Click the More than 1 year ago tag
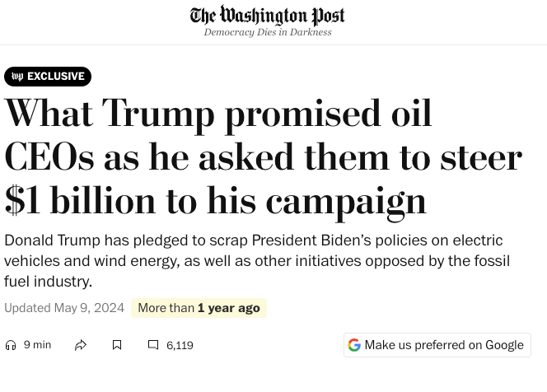Screen dimensions: 547x392 [199, 308]
